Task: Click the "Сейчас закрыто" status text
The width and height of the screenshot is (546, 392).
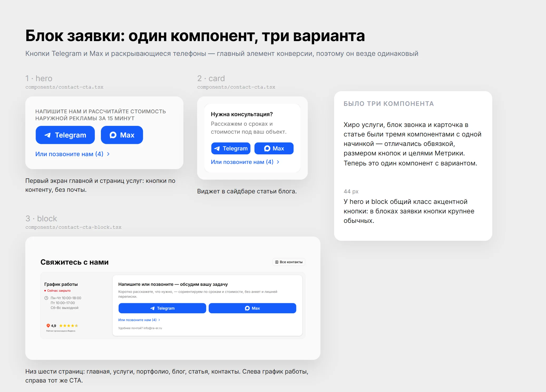Action: point(59,291)
